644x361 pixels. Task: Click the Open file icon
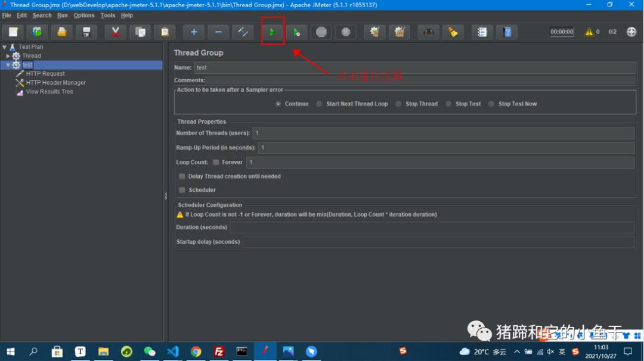point(61,32)
